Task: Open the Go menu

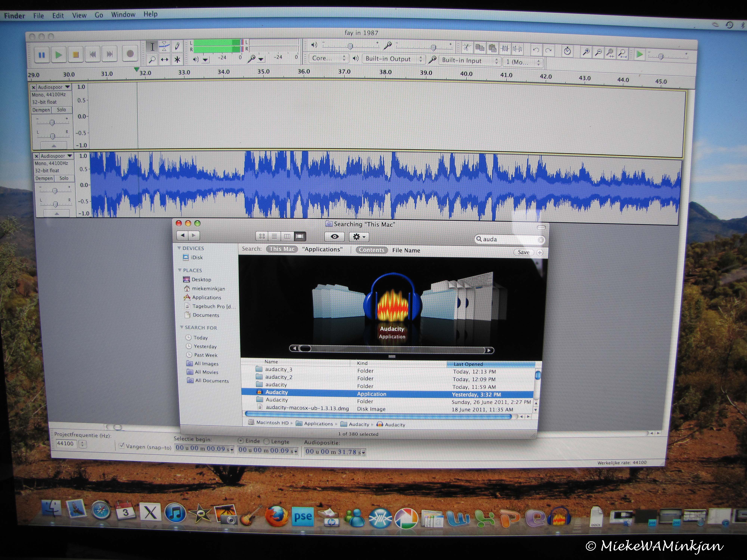Action: 99,15
